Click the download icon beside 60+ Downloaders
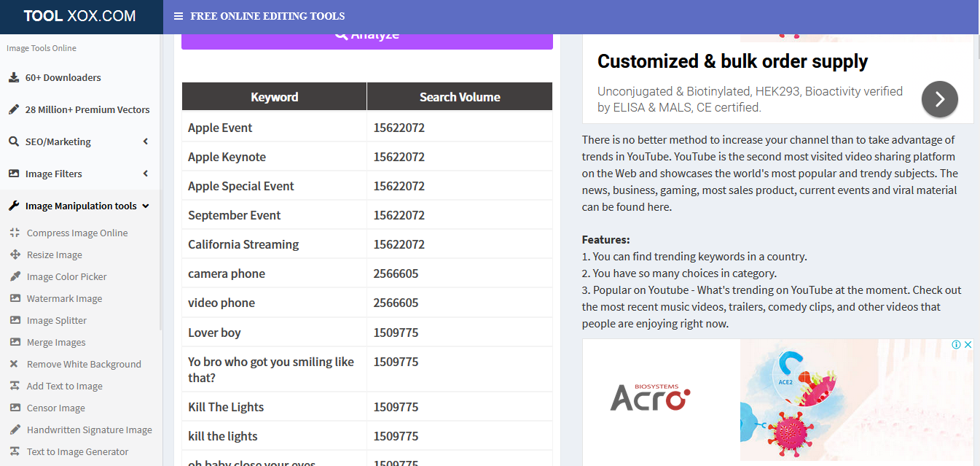Viewport: 980px width, 466px height. (x=14, y=77)
